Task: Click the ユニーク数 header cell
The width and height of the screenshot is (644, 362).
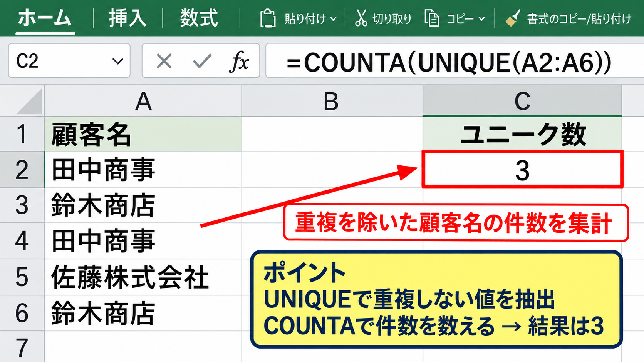Action: coord(522,134)
